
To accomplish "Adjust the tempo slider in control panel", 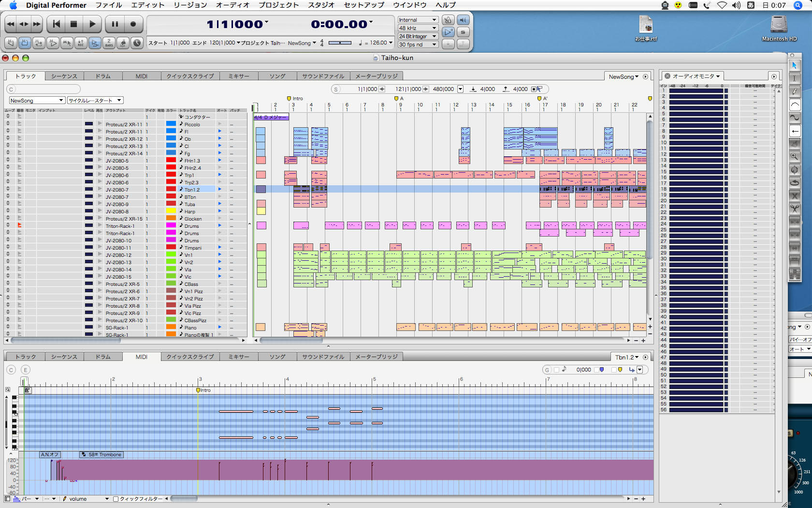I will (340, 43).
